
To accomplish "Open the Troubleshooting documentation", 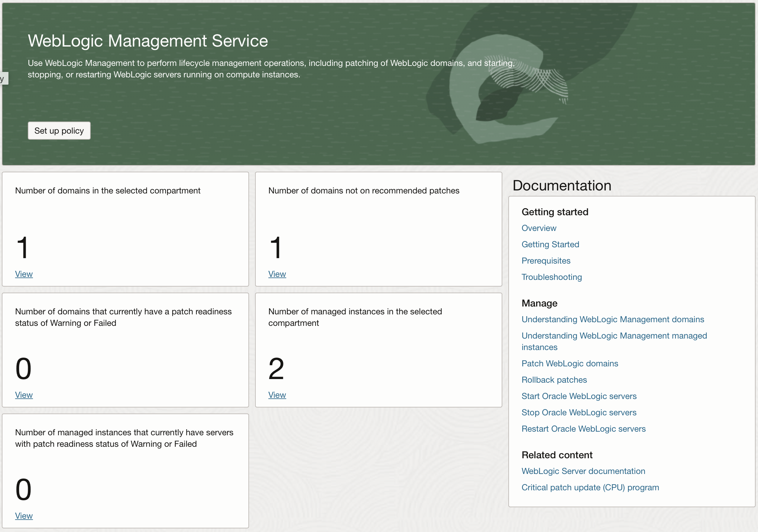I will click(x=551, y=277).
